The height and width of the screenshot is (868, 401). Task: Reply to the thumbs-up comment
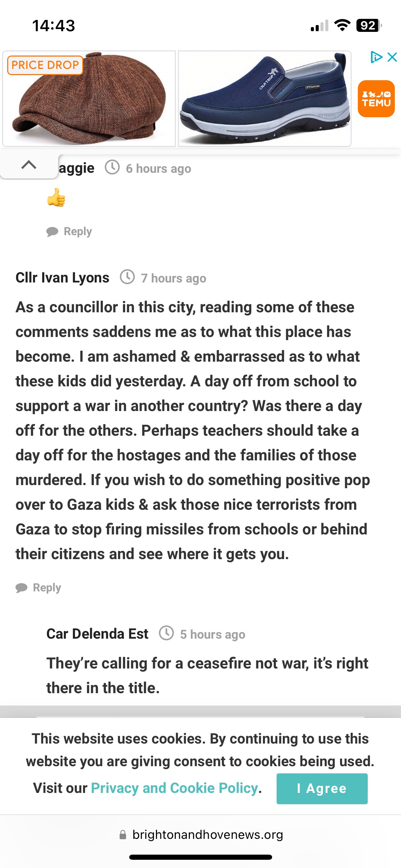(x=78, y=231)
